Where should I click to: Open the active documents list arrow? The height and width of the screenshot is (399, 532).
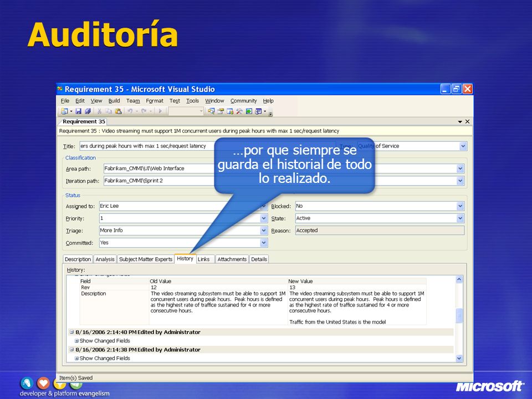click(x=460, y=121)
